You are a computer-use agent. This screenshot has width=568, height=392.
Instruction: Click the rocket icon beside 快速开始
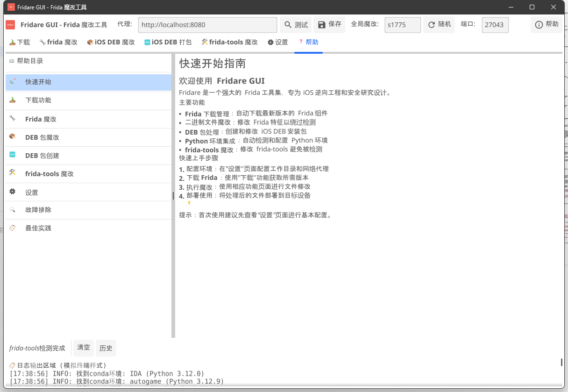[x=13, y=81]
